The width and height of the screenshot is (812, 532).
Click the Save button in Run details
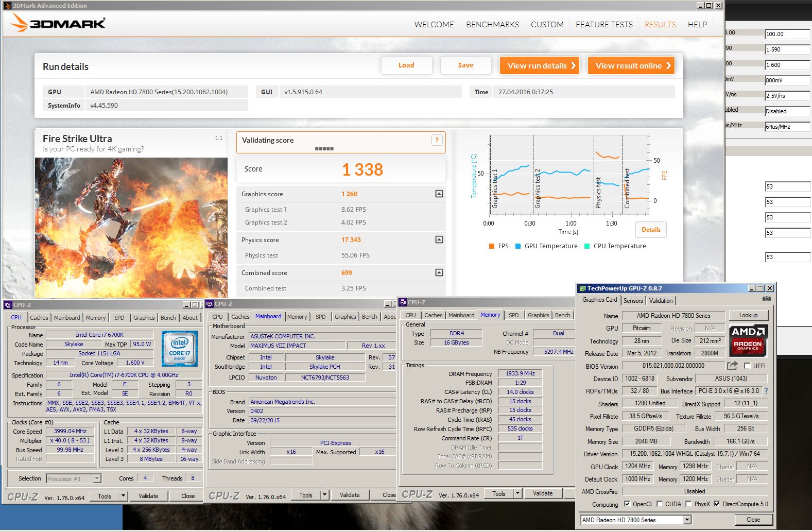coord(465,65)
